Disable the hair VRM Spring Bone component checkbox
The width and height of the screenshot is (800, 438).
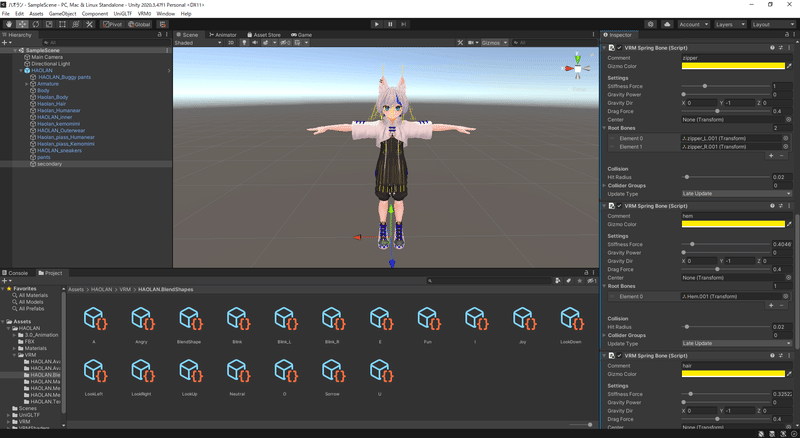pos(619,356)
